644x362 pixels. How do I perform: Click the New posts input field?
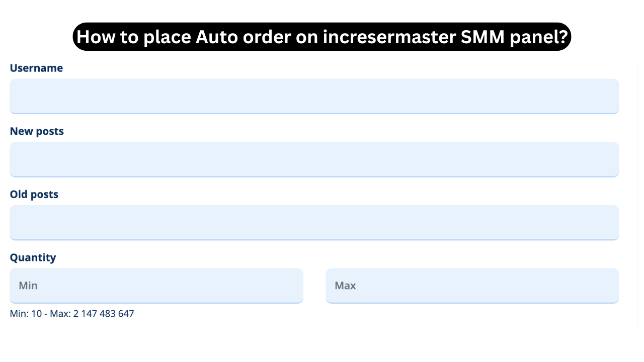pyautogui.click(x=313, y=159)
